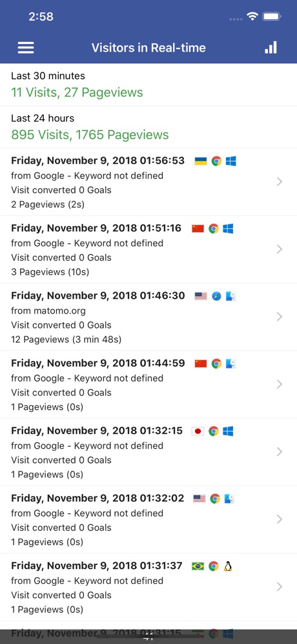Expand the 01:56:53 visit details chevron

[280, 182]
